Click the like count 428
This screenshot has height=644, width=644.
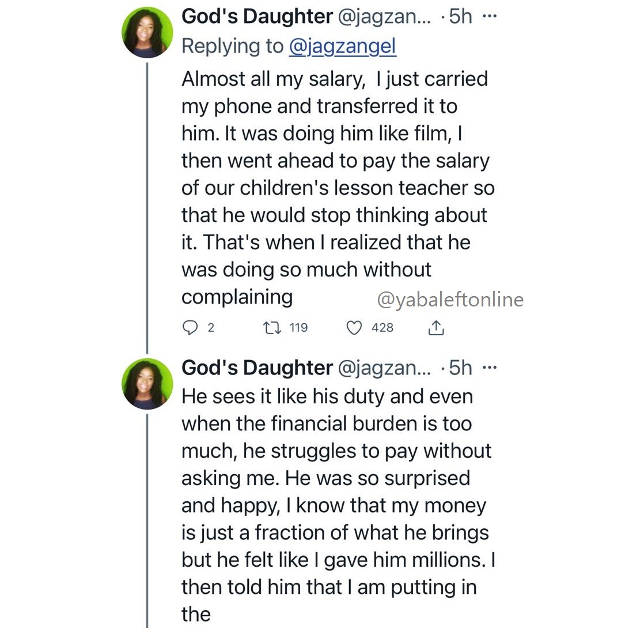pos(382,328)
